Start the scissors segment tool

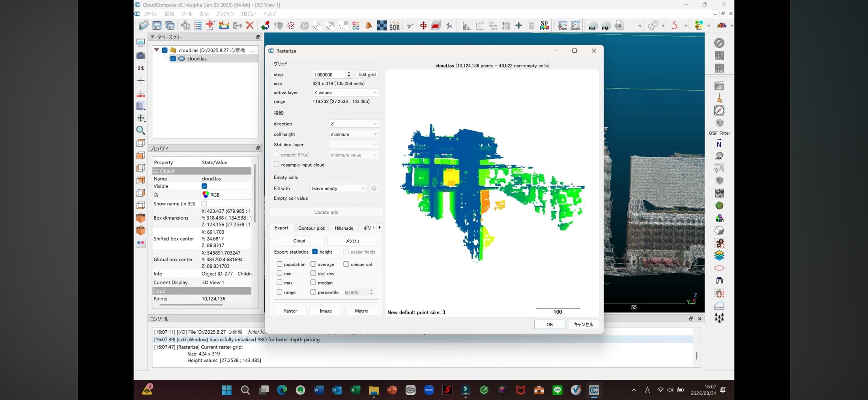coord(410,26)
